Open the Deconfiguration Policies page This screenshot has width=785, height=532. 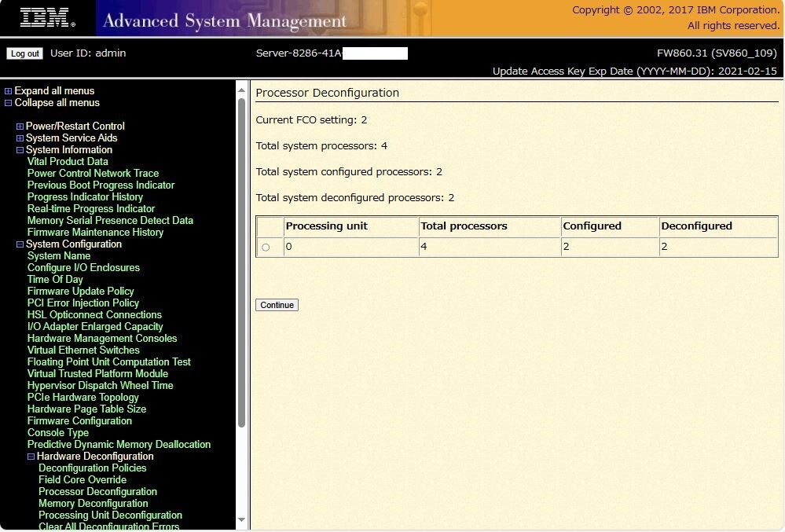(x=92, y=468)
